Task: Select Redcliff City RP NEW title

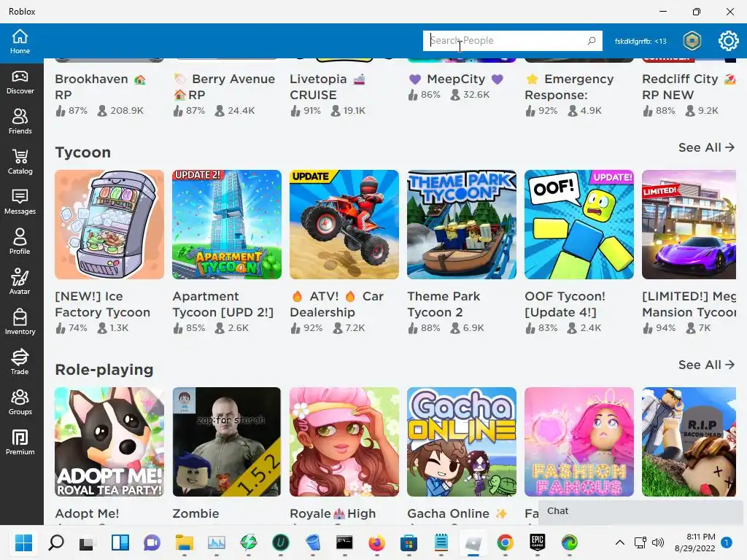Action: click(689, 87)
